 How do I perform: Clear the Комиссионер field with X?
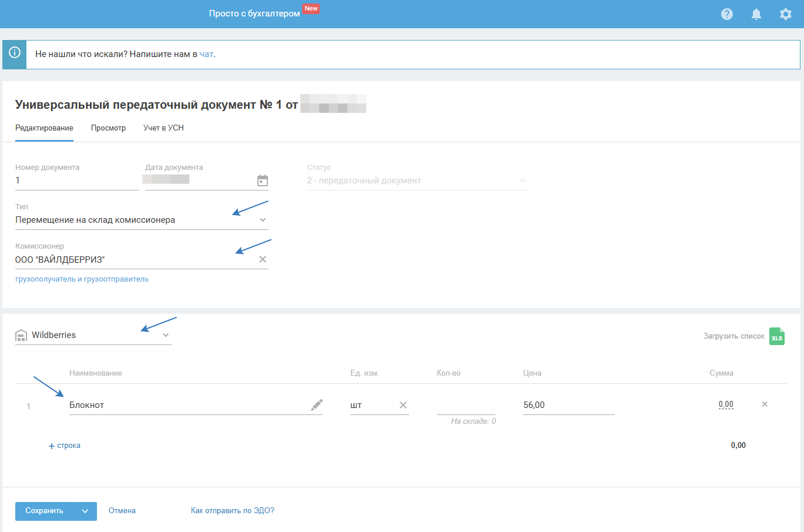(263, 259)
